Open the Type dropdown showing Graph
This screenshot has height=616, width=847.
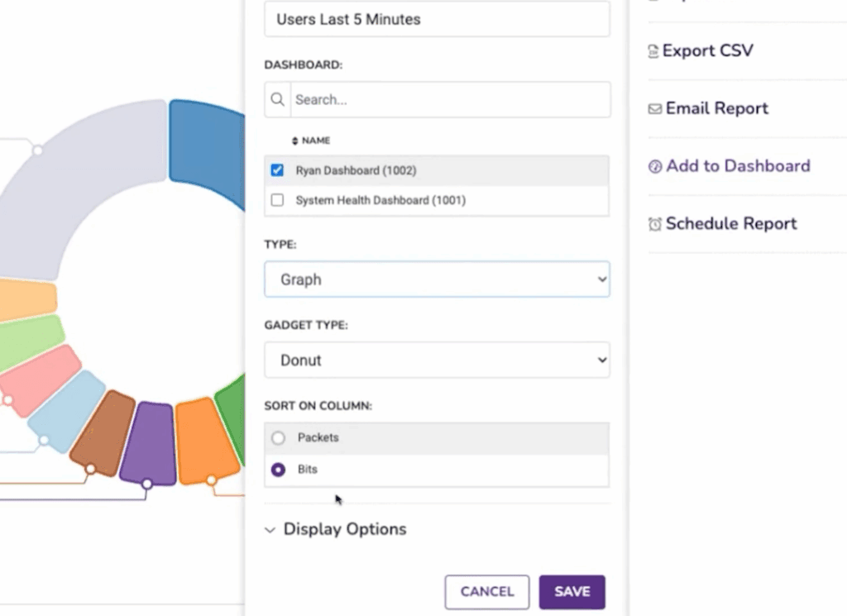[437, 279]
